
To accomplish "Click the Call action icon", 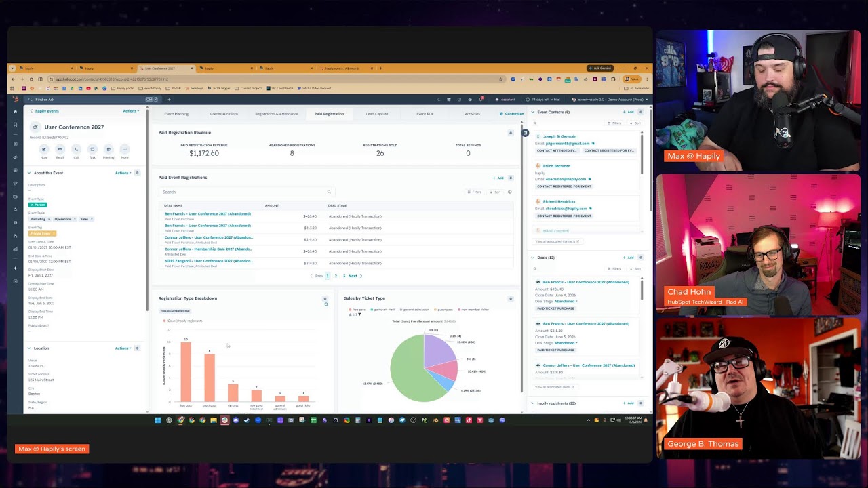I will point(76,149).
